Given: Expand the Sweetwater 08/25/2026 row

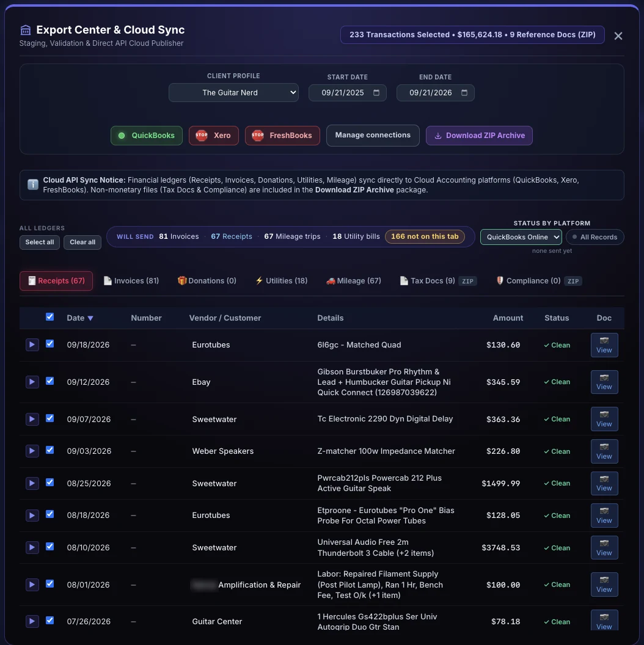Looking at the screenshot, I should coord(32,483).
